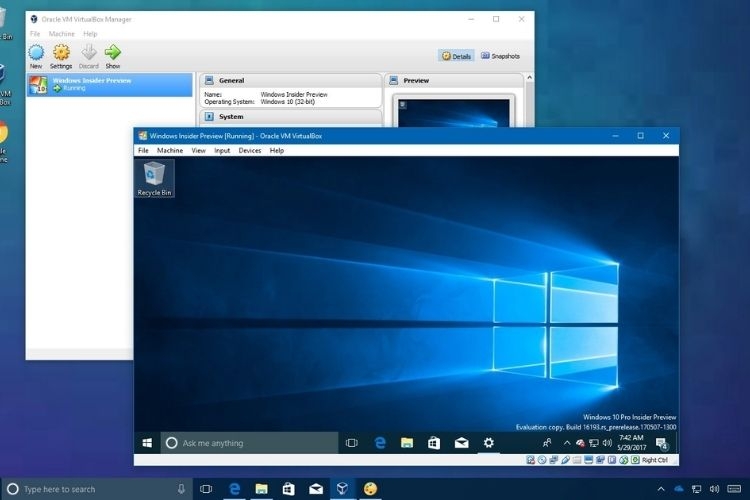Viewport: 750px width, 500px height.
Task: Open Task View in guest taskbar
Action: pos(352,443)
